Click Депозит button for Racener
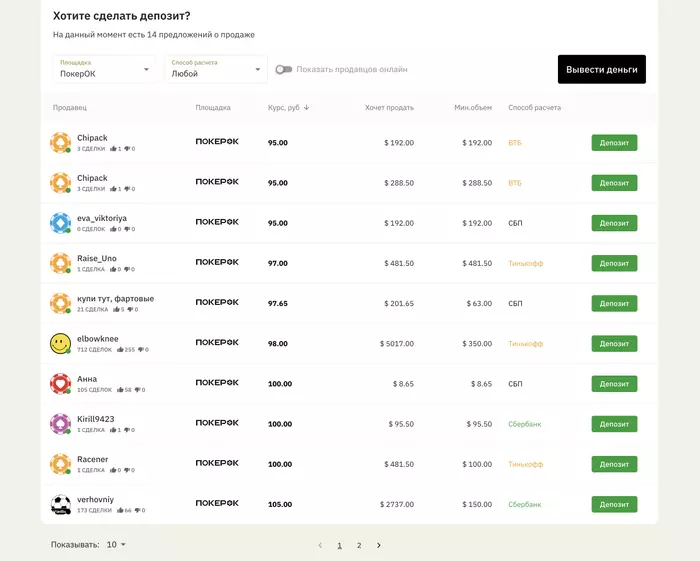 click(x=614, y=464)
